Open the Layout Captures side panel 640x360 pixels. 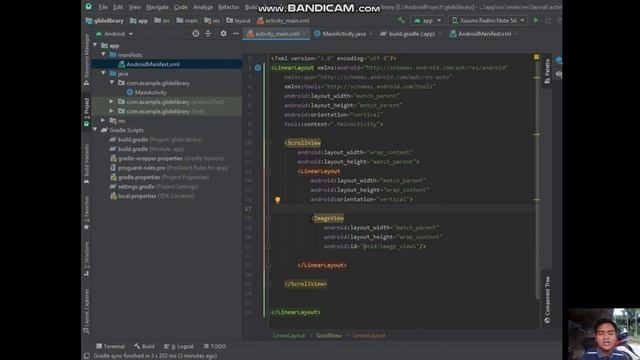click(86, 311)
